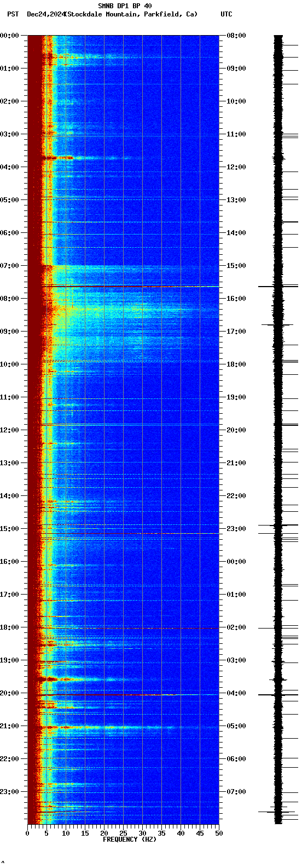Click the 16:00 UTC time label

[236, 299]
